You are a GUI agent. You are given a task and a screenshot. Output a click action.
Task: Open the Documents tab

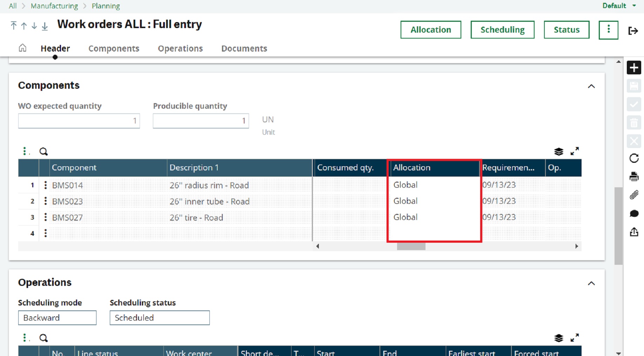point(244,48)
